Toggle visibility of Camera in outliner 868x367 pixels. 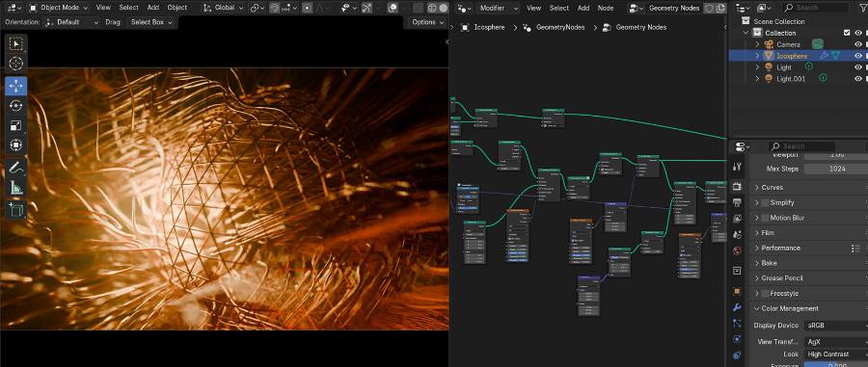point(858,44)
